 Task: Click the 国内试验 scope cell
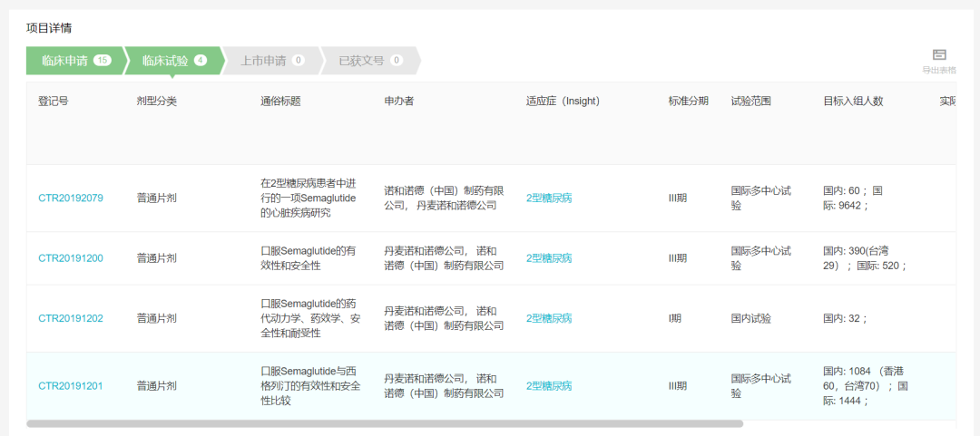tap(750, 318)
